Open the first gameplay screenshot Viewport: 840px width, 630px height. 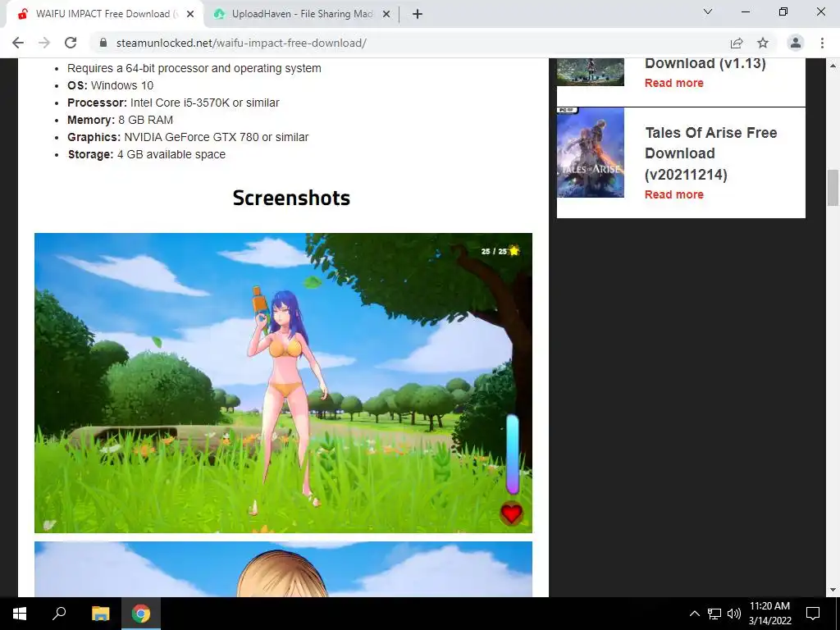coord(283,383)
